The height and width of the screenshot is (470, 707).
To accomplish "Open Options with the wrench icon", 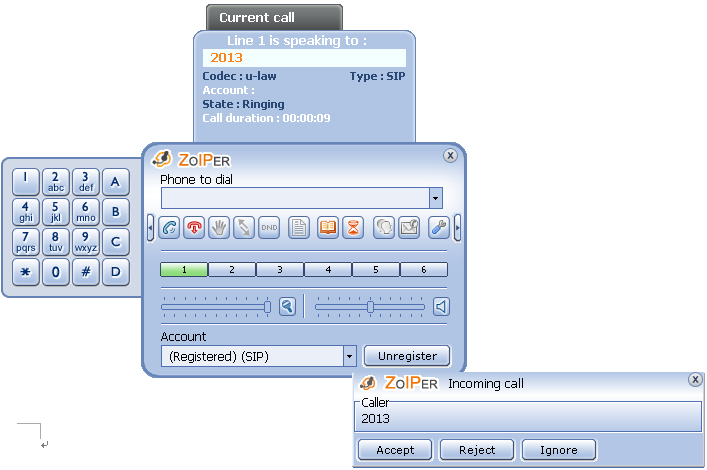I will point(439,228).
